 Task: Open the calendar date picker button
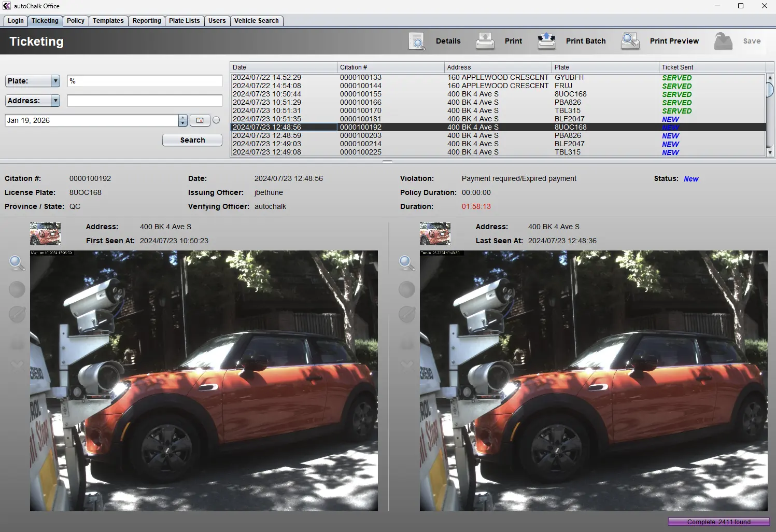pos(200,120)
